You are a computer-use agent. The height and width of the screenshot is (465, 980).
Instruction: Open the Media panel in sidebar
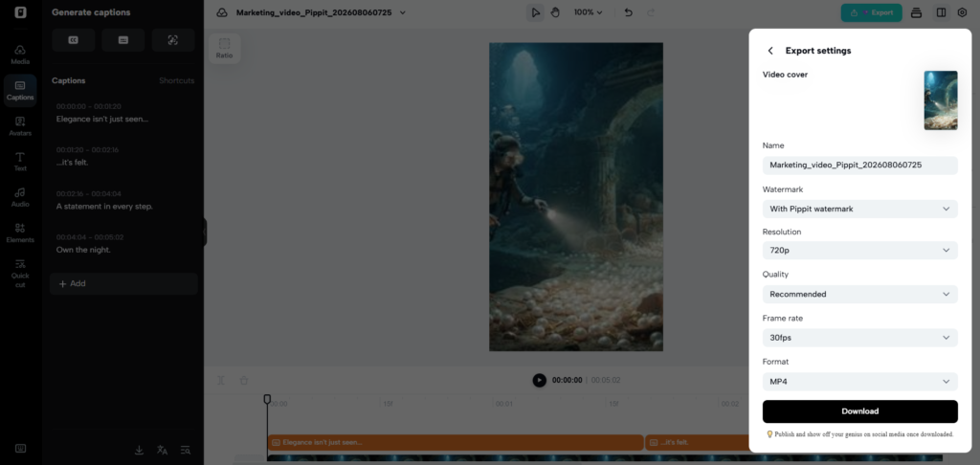(20, 55)
